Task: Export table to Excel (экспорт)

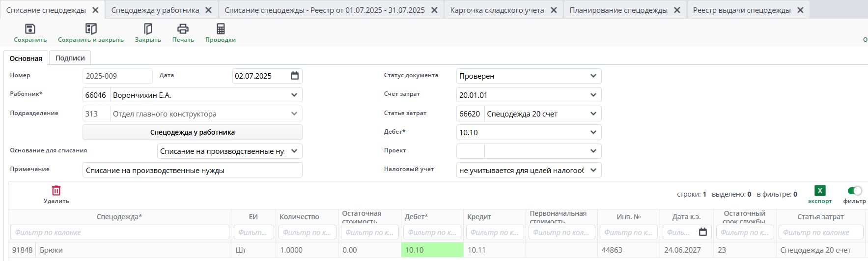Action: 819,191
